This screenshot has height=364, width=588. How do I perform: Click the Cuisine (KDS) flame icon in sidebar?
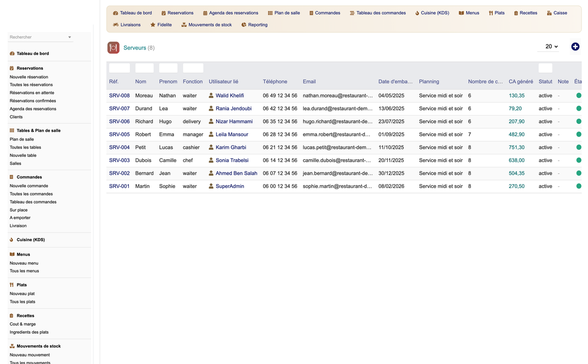click(x=12, y=240)
